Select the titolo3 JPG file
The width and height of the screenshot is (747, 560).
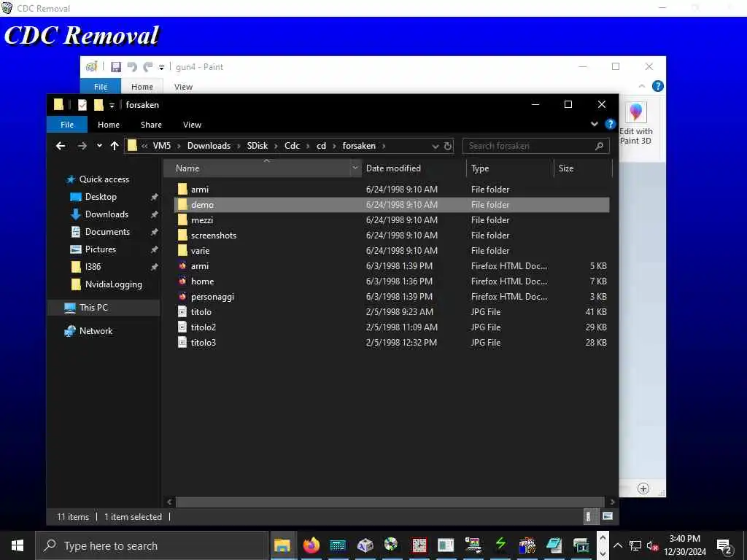pos(203,343)
